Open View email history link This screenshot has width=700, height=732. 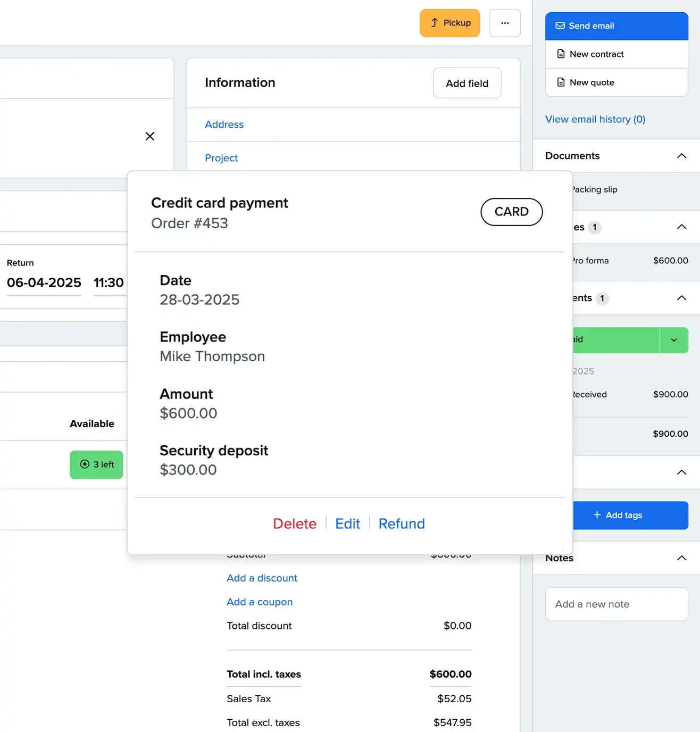pos(595,119)
